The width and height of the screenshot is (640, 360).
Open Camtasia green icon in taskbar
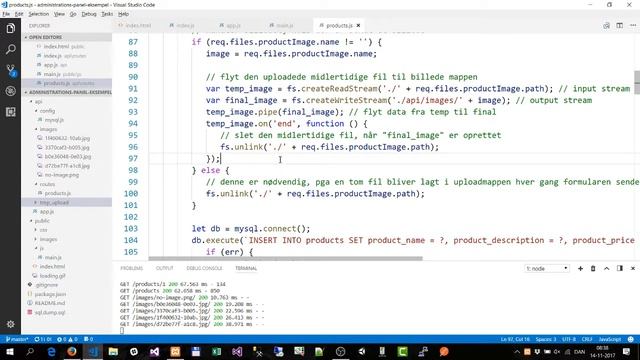tap(402, 351)
